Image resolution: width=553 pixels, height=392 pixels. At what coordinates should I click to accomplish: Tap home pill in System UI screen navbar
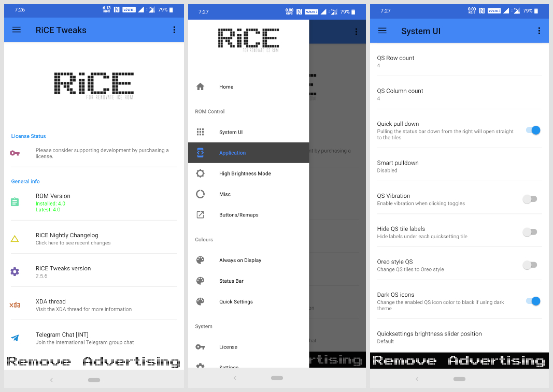(x=459, y=379)
